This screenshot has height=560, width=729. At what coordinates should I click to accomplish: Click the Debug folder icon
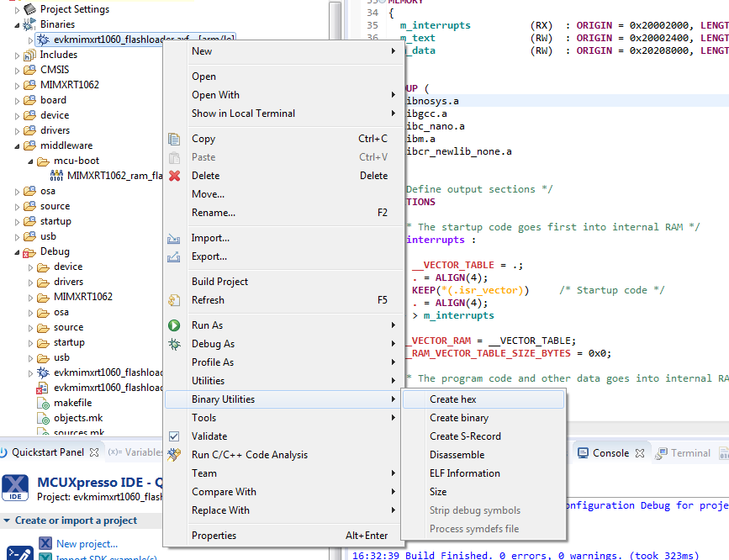pyautogui.click(x=29, y=252)
